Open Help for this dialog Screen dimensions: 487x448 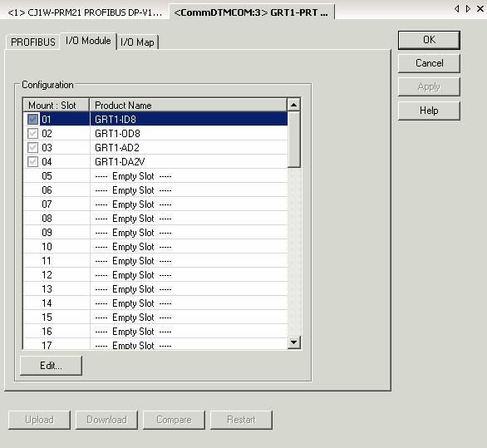429,111
